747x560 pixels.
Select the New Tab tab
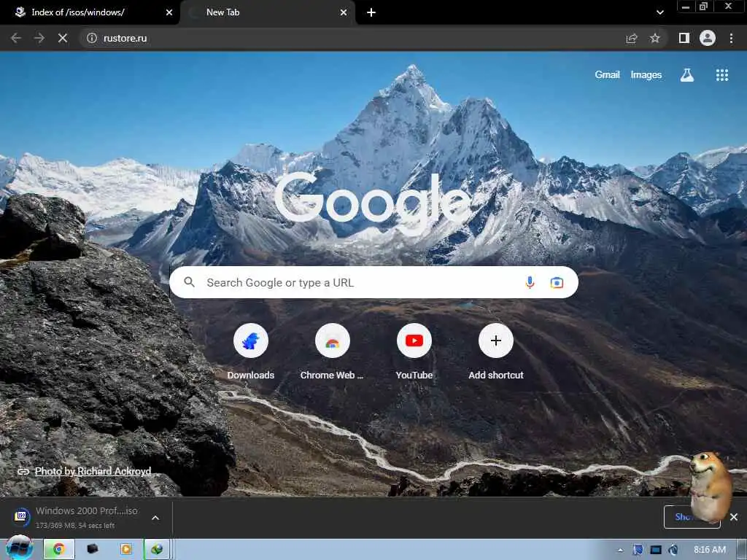point(267,12)
